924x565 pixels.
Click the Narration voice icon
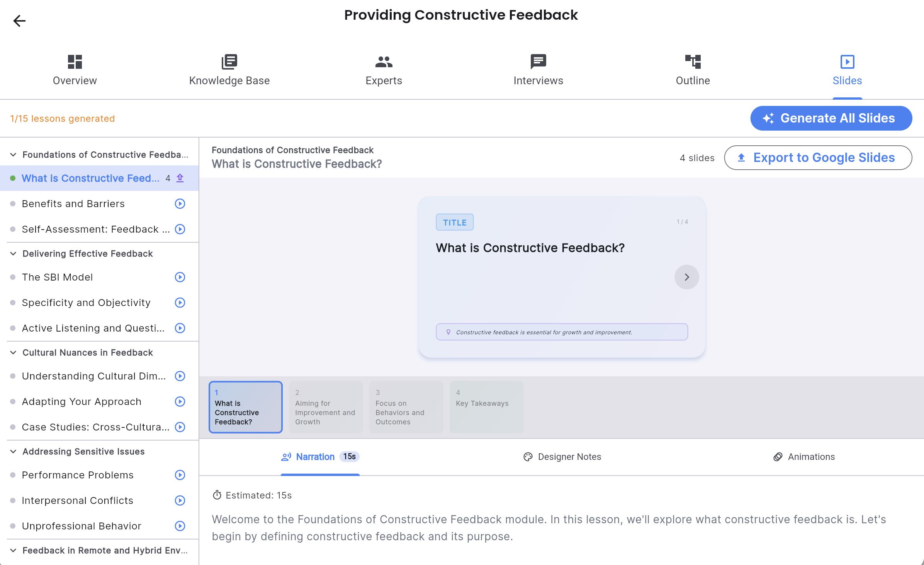[x=286, y=456]
